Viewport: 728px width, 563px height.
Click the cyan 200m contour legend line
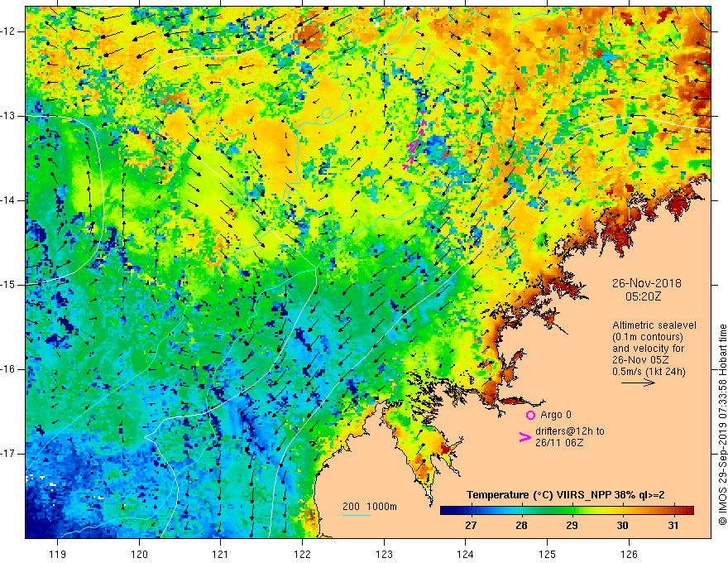[x=356, y=515]
